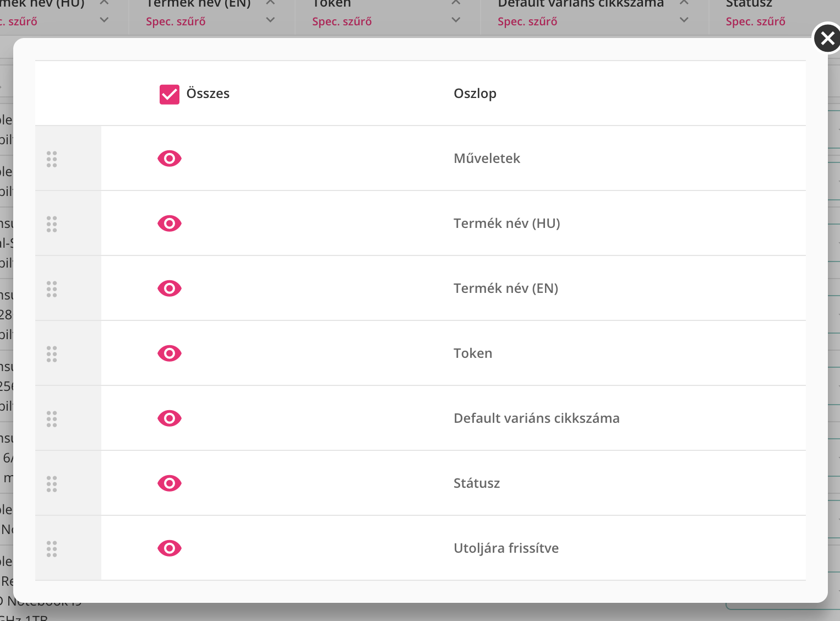Click drag handle of Termék név (HU) row
This screenshot has height=621, width=840.
click(52, 224)
